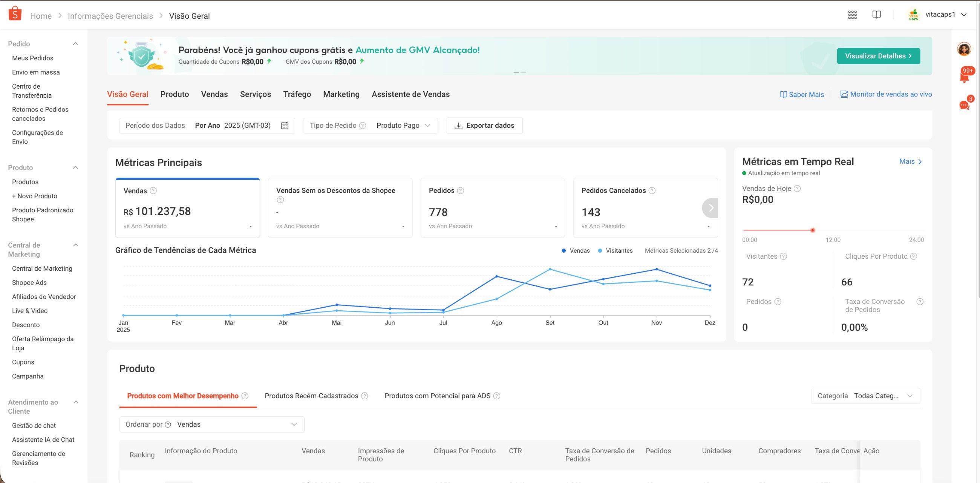The height and width of the screenshot is (483, 980).
Task: Select the Vendas metric card
Action: 188,208
